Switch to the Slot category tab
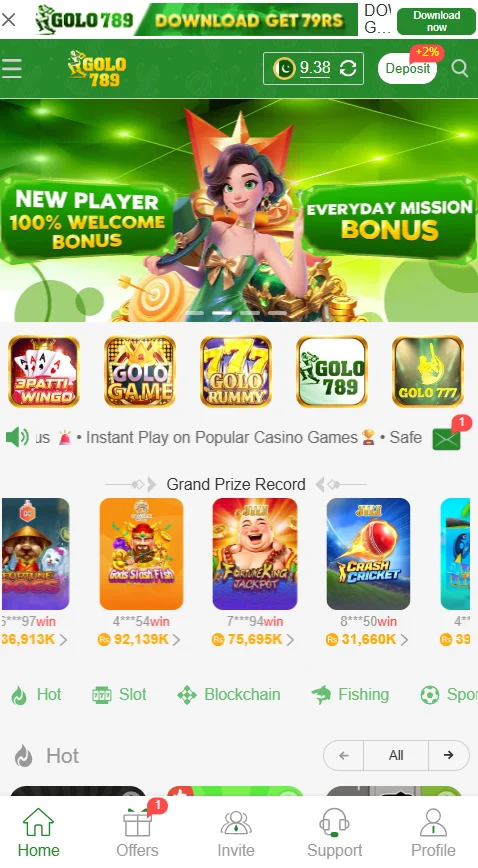 pyautogui.click(x=119, y=695)
